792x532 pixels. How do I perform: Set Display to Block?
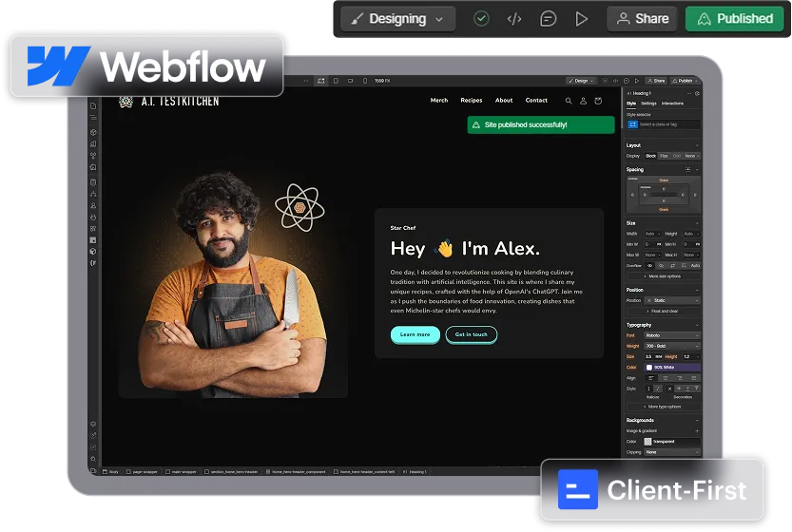pos(651,156)
